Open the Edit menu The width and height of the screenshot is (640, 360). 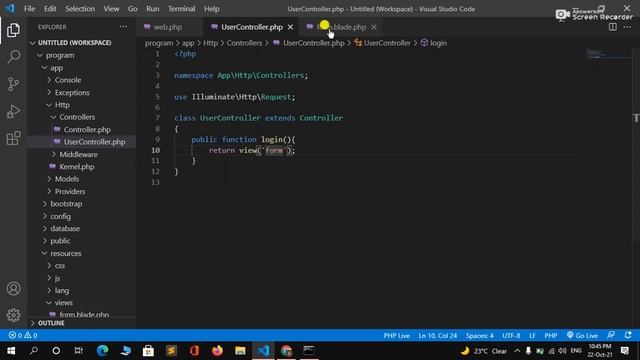point(50,9)
